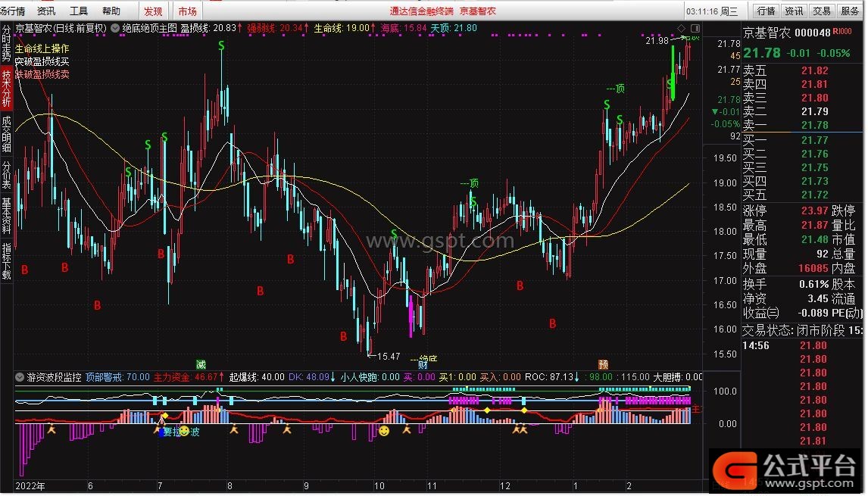Select the 成交明细 sidebar tab

(6, 133)
